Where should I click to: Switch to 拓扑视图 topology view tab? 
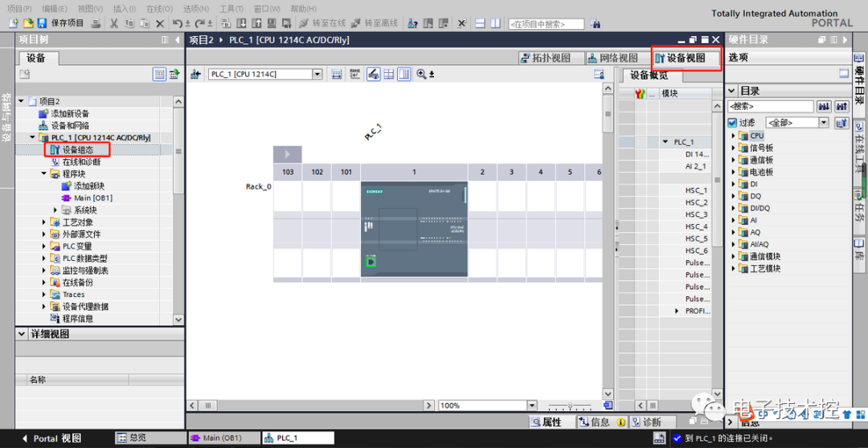coord(551,58)
